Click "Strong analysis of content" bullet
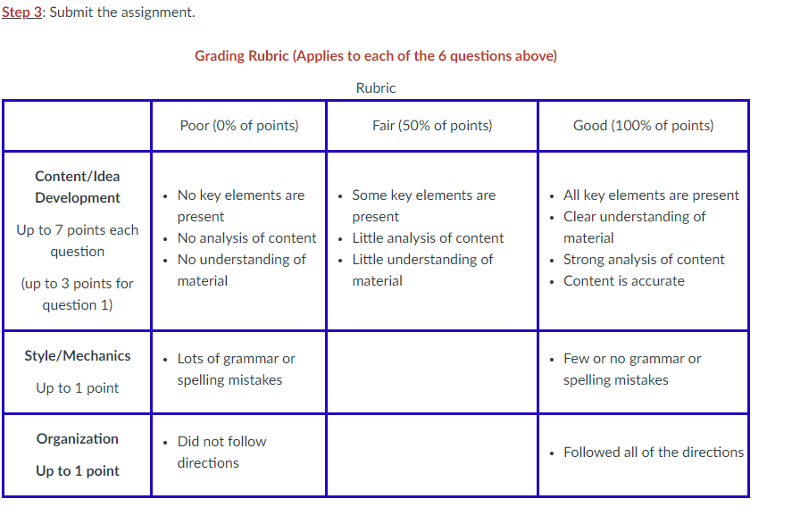792x532 pixels. pyautogui.click(x=644, y=259)
